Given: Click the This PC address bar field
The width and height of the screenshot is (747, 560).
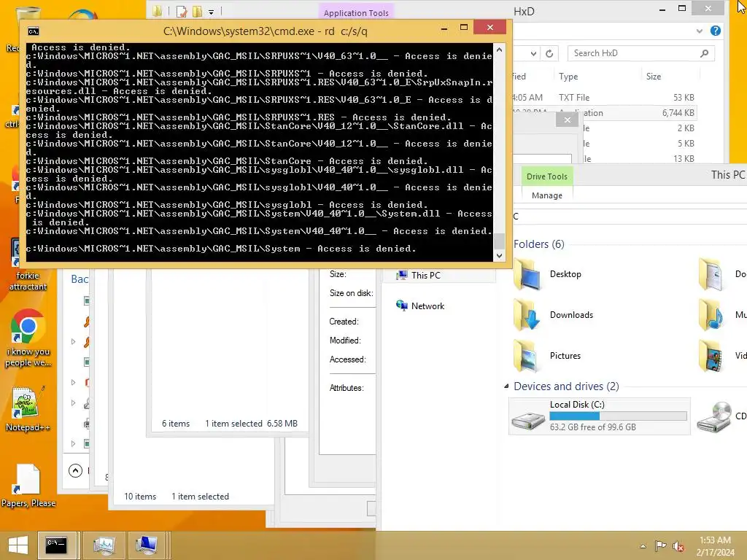Looking at the screenshot, I should click(x=629, y=216).
